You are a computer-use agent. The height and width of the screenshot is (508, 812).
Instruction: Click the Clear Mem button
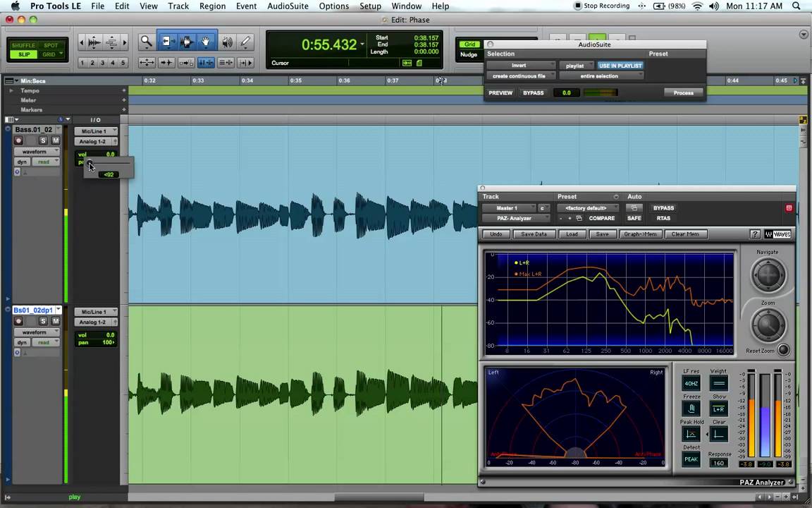[685, 234]
